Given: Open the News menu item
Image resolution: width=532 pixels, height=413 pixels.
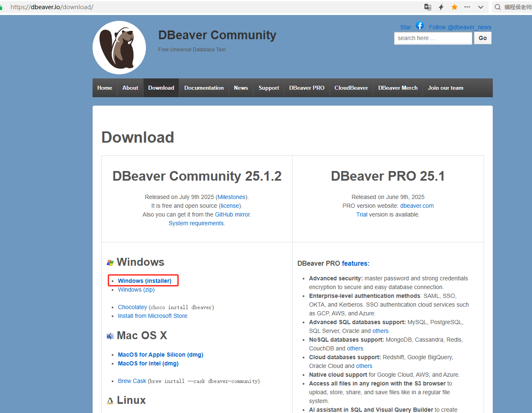Looking at the screenshot, I should (x=241, y=88).
